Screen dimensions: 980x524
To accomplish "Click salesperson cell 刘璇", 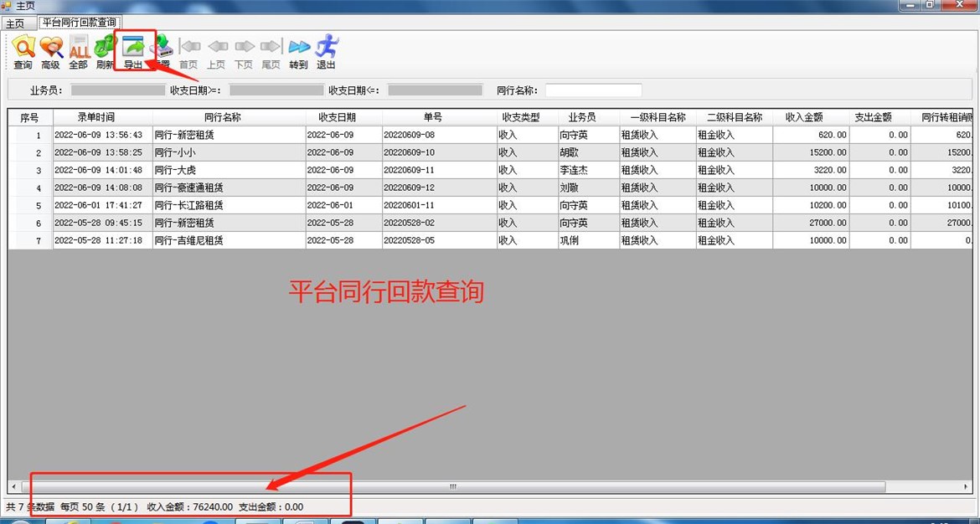I will 589,188.
